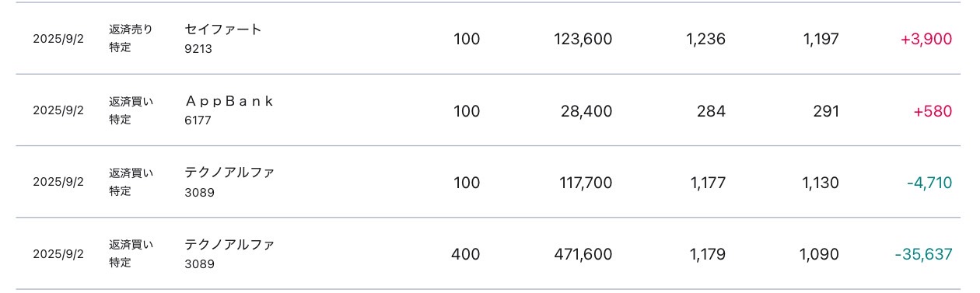Open テクノアルファ in the 100-share row

(x=229, y=173)
